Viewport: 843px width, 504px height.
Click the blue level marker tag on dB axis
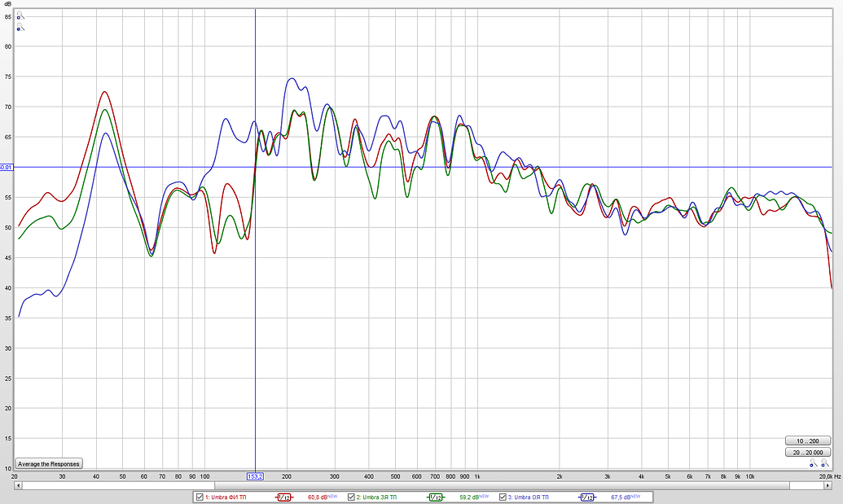click(7, 167)
